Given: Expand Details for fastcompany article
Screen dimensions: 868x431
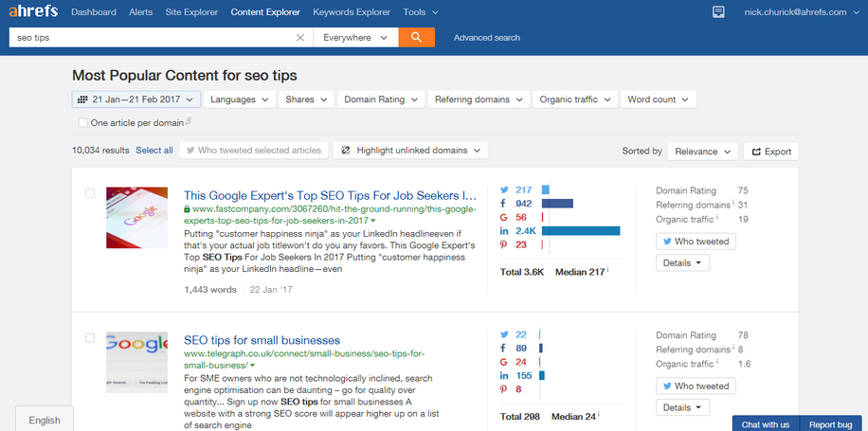Looking at the screenshot, I should click(x=682, y=263).
